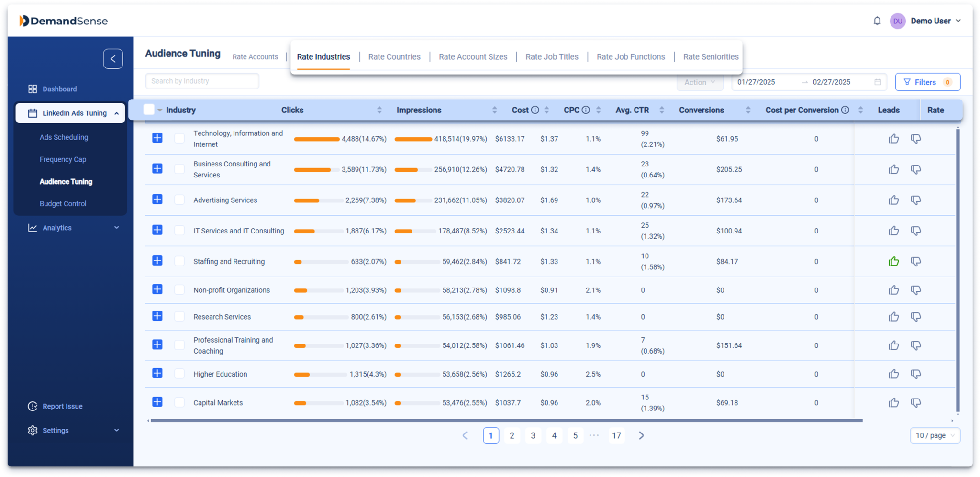
Task: Open the Filters panel
Action: click(927, 82)
